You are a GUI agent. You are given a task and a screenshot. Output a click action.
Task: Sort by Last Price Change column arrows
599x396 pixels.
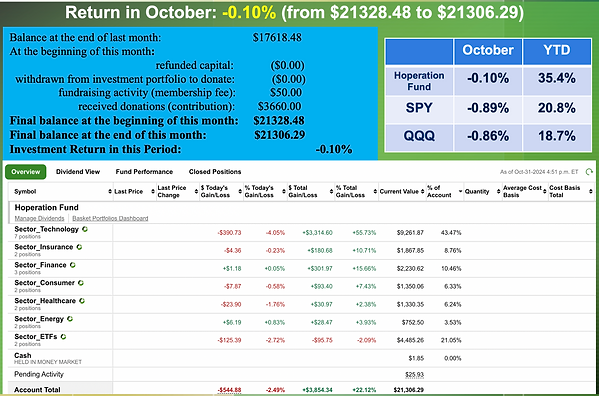coord(196,191)
